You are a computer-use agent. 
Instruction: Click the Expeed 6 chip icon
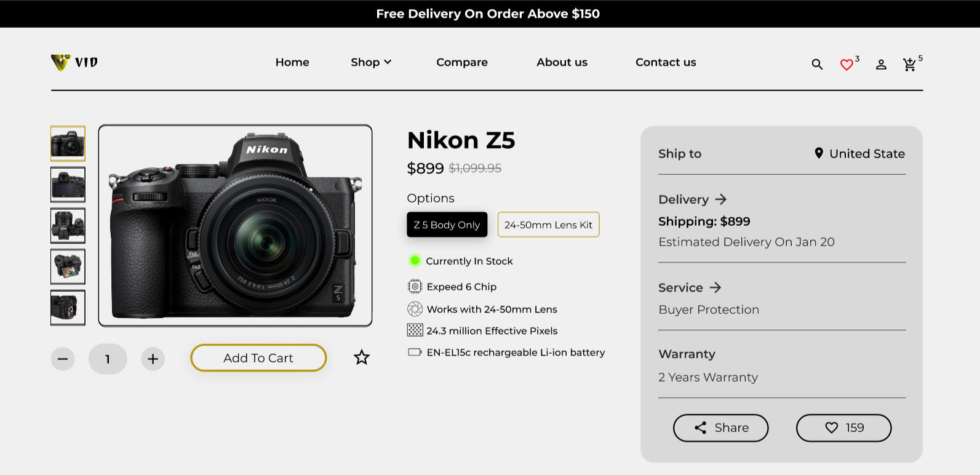tap(415, 287)
